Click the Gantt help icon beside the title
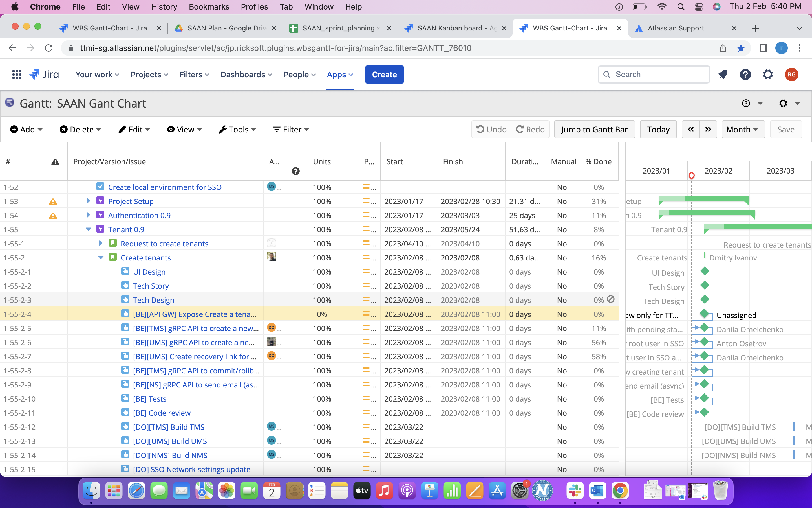 pos(746,104)
